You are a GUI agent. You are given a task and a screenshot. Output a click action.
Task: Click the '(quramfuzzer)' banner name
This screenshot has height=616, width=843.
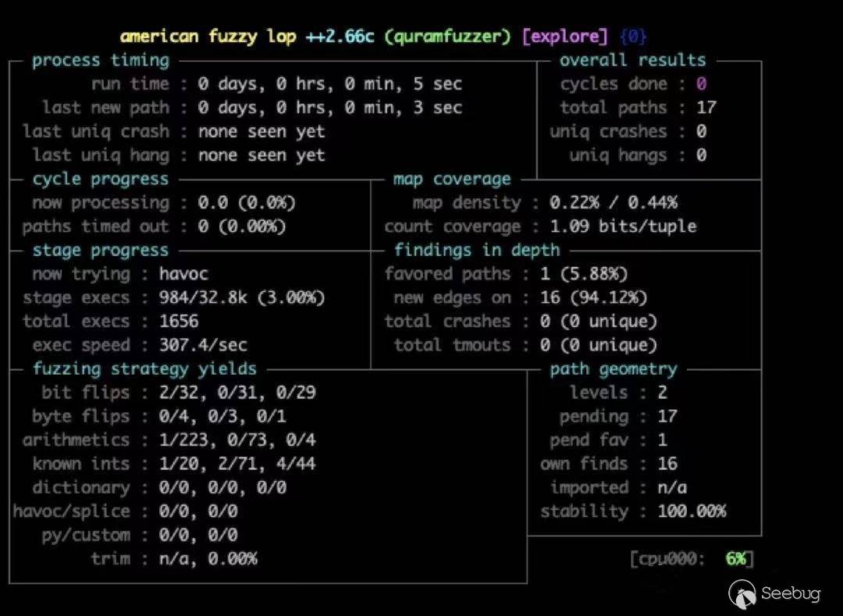pyautogui.click(x=447, y=37)
